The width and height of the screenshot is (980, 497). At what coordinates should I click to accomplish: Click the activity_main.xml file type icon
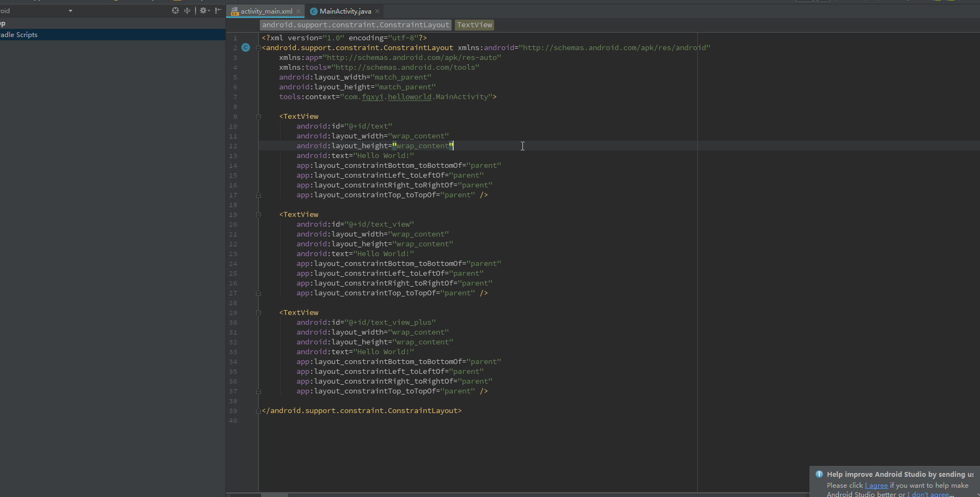tap(235, 11)
